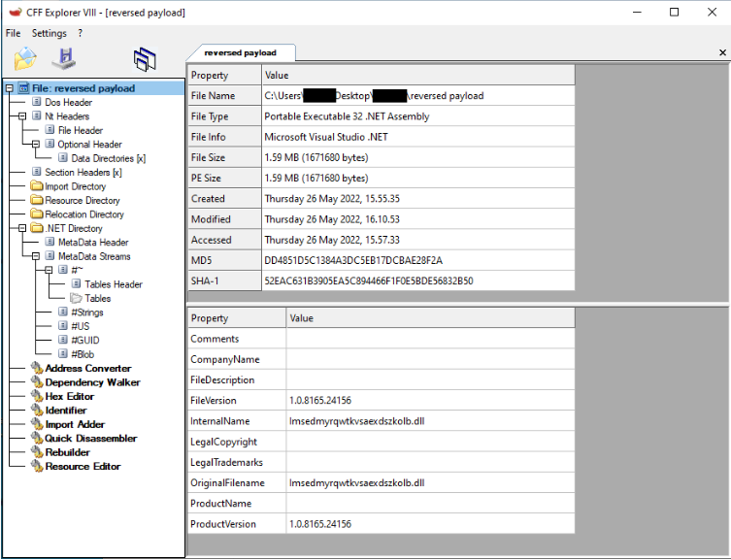Open the #GUID stream
Image resolution: width=731 pixels, height=560 pixels.
click(x=84, y=340)
